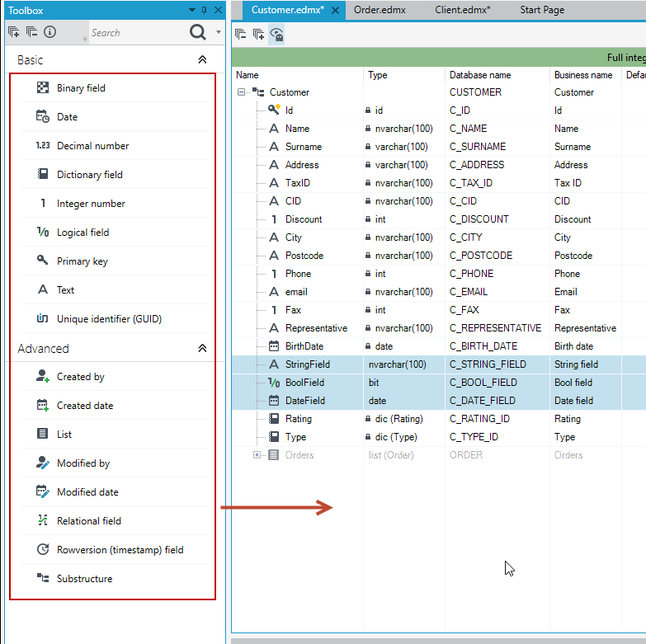Select the Binary field toolbox item
Screen dimensions: 646x644
[115, 87]
